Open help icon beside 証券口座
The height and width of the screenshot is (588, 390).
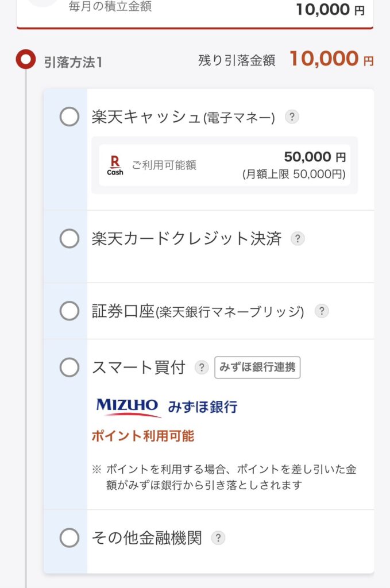[322, 311]
